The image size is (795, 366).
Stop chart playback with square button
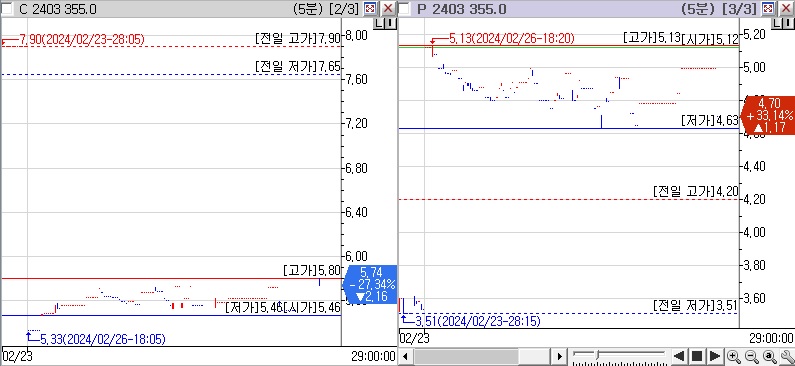(x=697, y=356)
